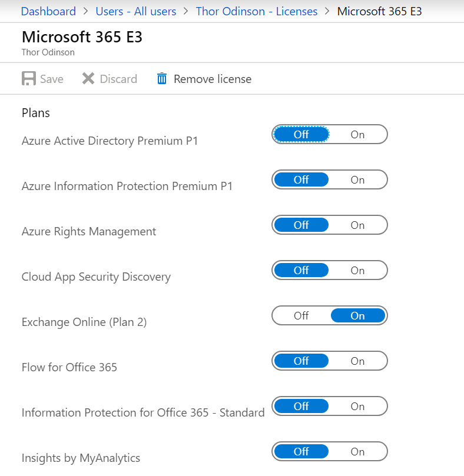Viewport: 464px width, 476px height.
Task: Turn on Azure Active Directory Premium P1
Action: tap(357, 135)
